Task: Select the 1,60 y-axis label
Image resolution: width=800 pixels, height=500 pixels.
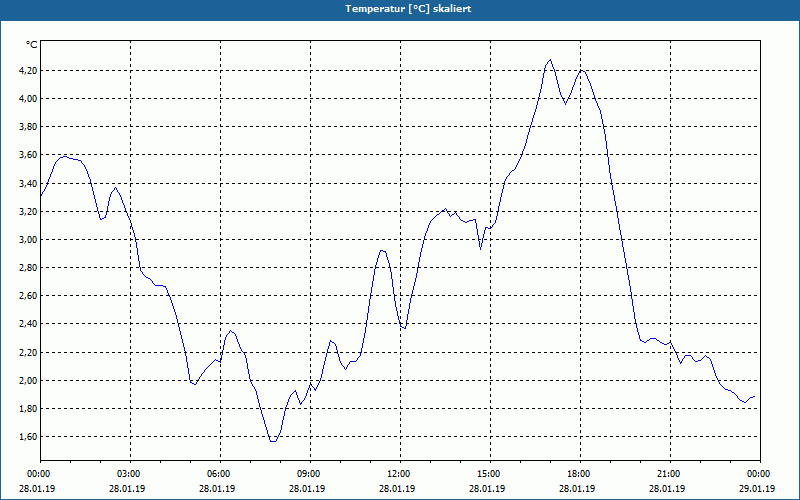Action: (x=28, y=436)
